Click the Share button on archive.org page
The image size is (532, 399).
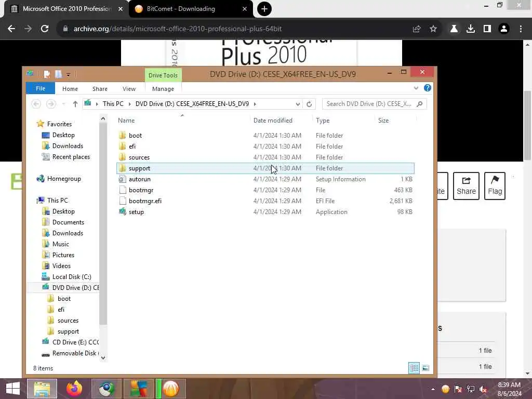(466, 186)
